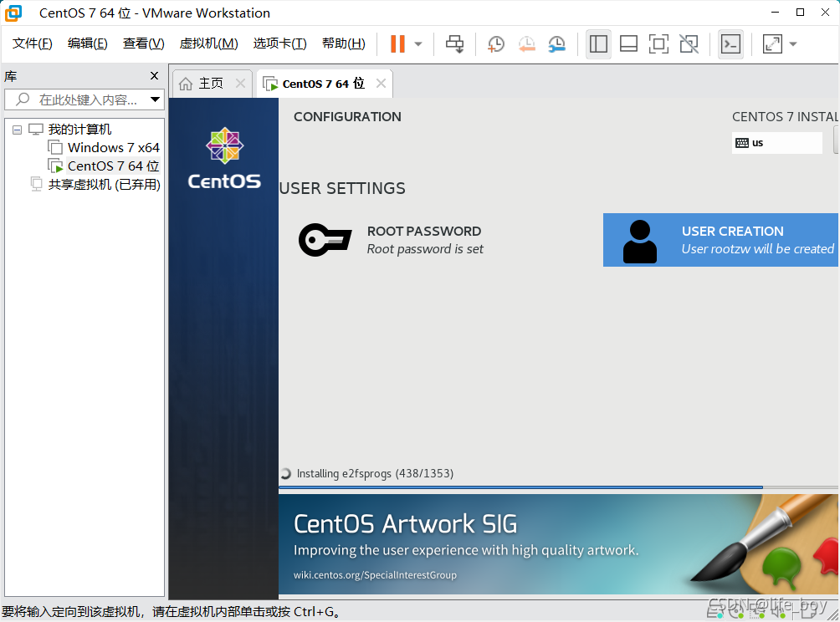Open the library search filter dropdown arrow

155,99
